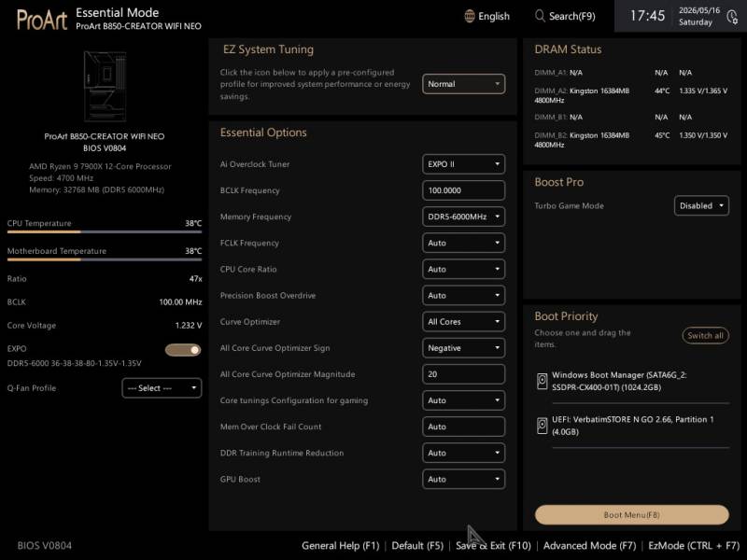Click the BIOS V0804 footer text

point(44,546)
